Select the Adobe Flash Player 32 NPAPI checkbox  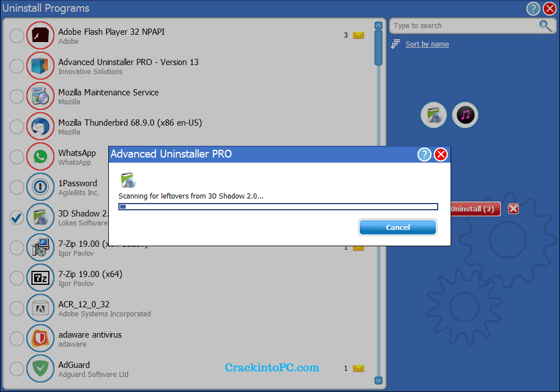[17, 36]
